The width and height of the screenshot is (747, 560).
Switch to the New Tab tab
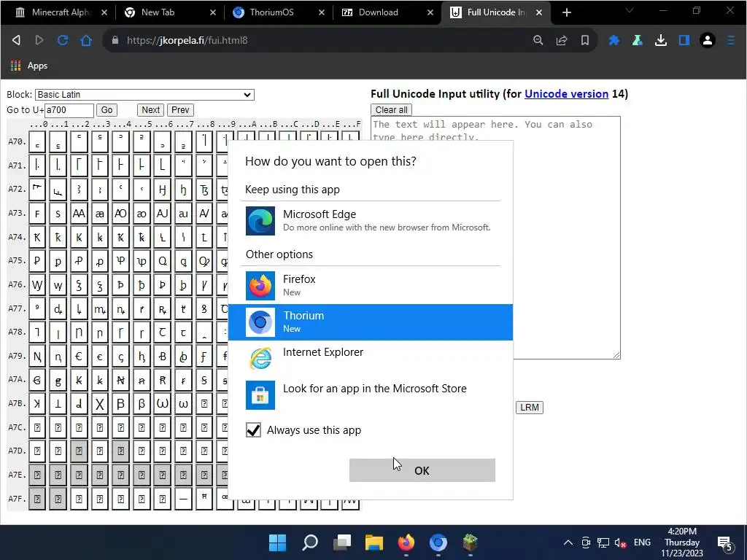[x=169, y=12]
